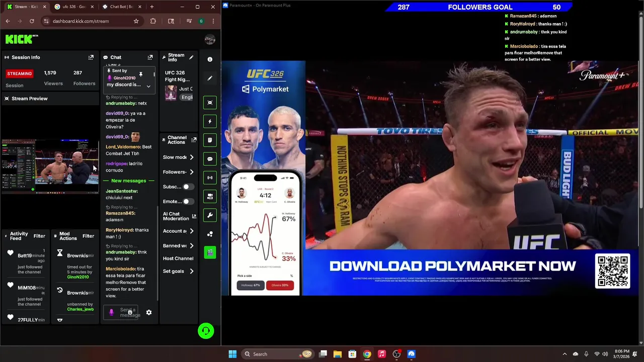Image resolution: width=644 pixels, height=362 pixels.
Task: Bookmark this page with the star icon
Action: 136,21
